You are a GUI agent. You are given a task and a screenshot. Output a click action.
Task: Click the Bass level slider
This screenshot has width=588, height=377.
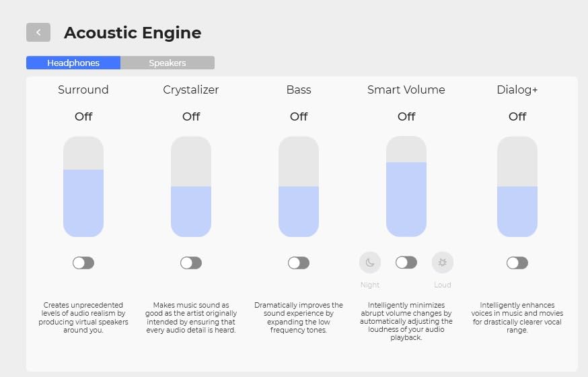click(x=299, y=186)
